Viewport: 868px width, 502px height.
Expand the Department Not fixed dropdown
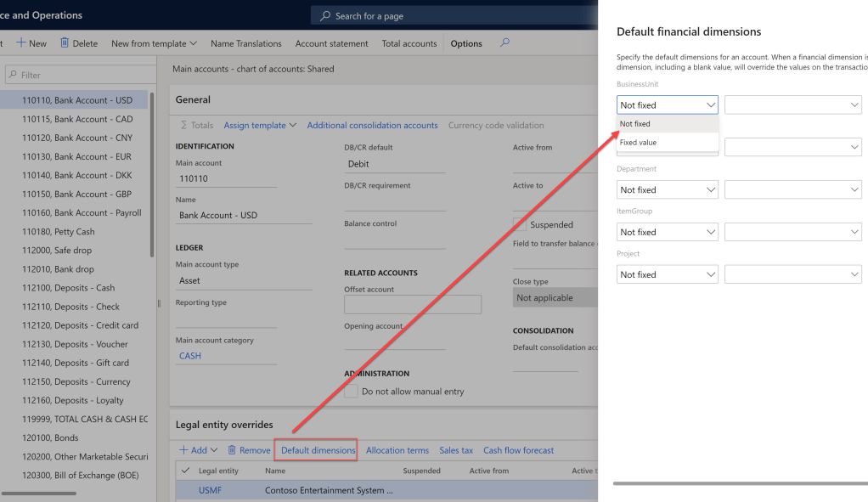click(x=710, y=190)
